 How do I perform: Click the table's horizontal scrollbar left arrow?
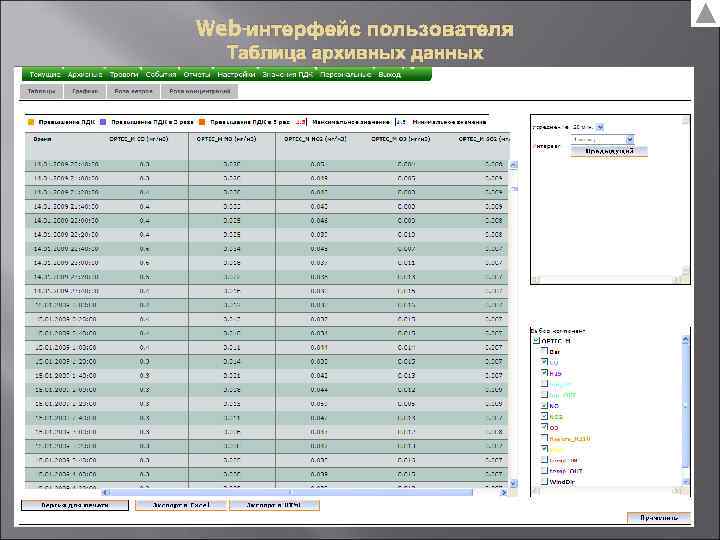click(106, 492)
